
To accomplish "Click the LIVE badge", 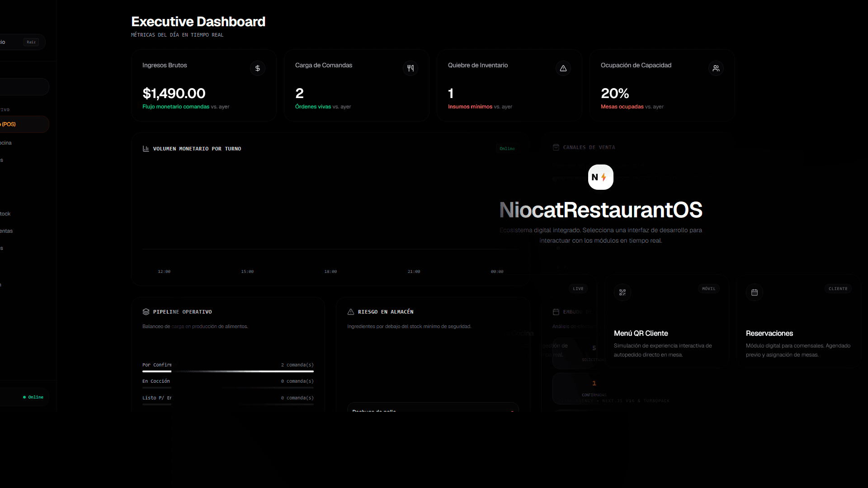I will (x=578, y=289).
